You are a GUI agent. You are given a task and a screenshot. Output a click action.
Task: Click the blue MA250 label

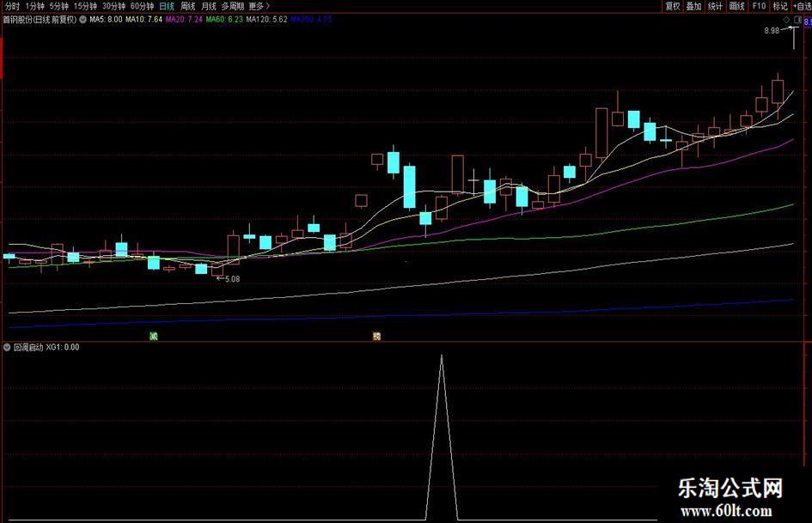[x=311, y=20]
